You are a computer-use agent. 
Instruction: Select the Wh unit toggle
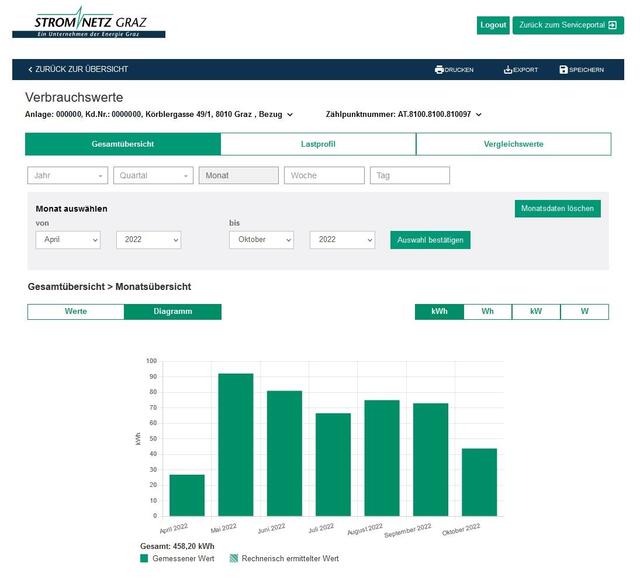pyautogui.click(x=487, y=312)
